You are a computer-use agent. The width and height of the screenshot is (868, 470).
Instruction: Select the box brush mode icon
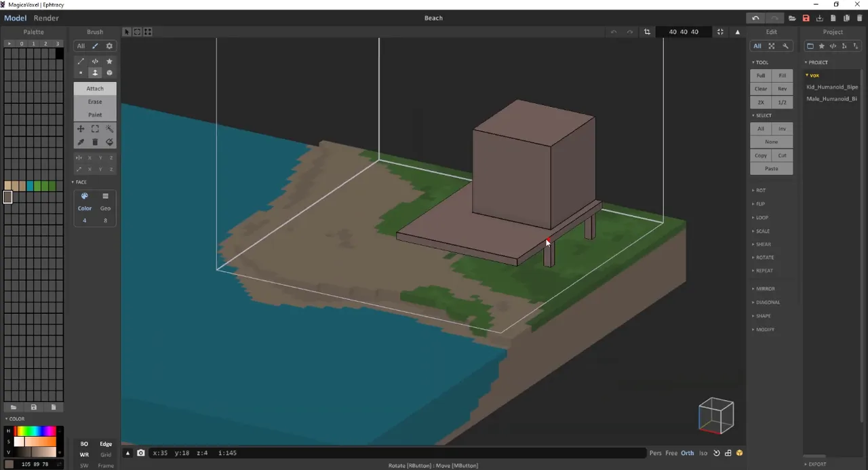pos(109,73)
